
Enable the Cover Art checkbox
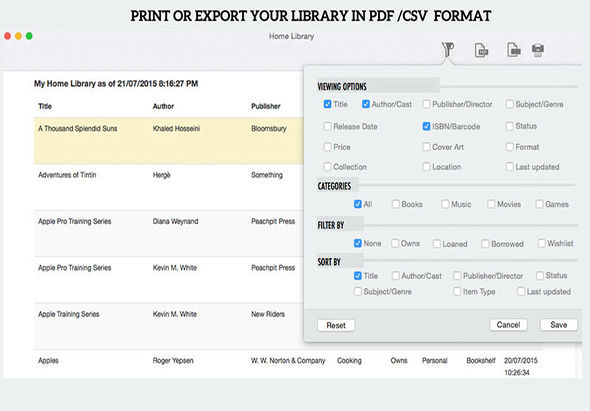point(426,146)
